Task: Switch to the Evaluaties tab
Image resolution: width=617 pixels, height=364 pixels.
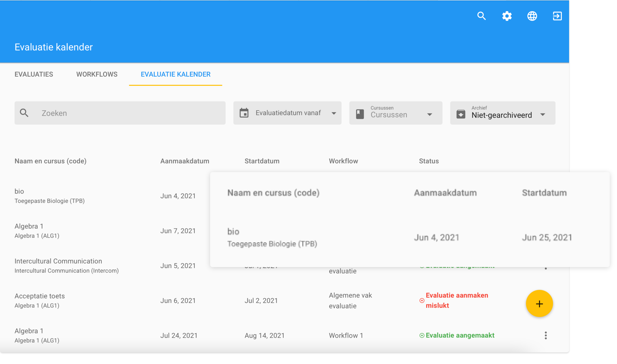Action: pos(34,74)
